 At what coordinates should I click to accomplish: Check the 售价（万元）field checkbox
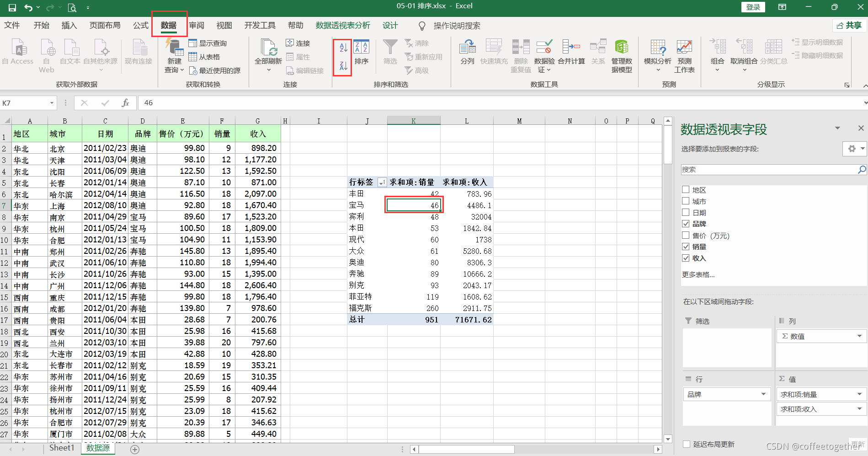(x=686, y=235)
